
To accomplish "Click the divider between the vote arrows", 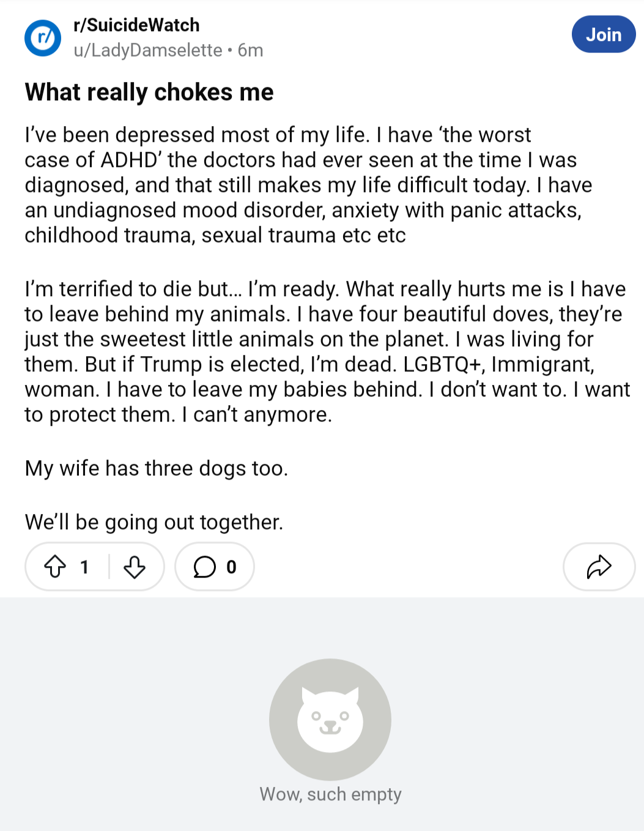I will pos(109,567).
